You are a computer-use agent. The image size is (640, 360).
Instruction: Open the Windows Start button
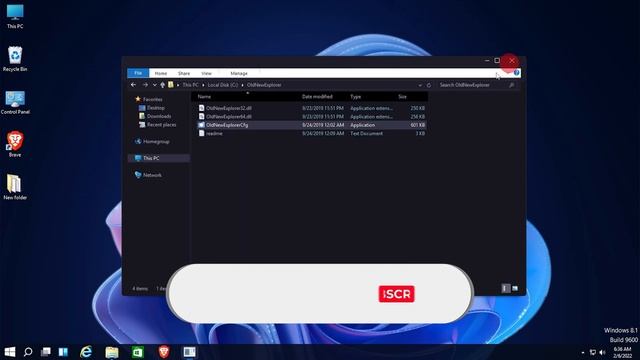pyautogui.click(x=10, y=352)
